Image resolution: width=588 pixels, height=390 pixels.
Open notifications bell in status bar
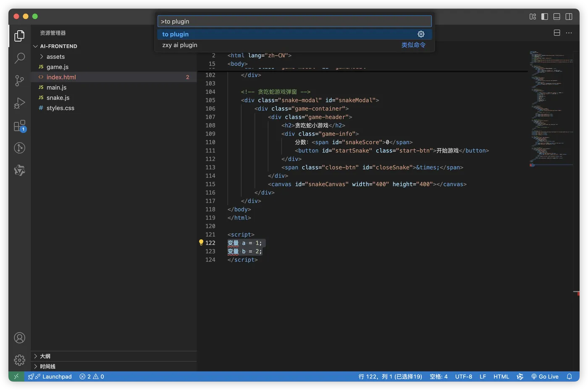pyautogui.click(x=569, y=377)
